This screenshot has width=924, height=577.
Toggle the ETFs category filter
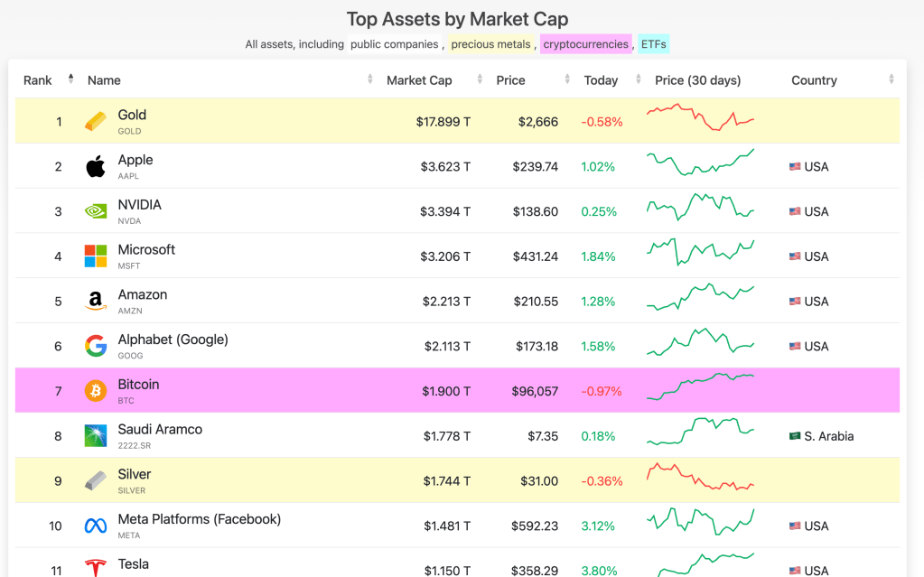point(653,44)
